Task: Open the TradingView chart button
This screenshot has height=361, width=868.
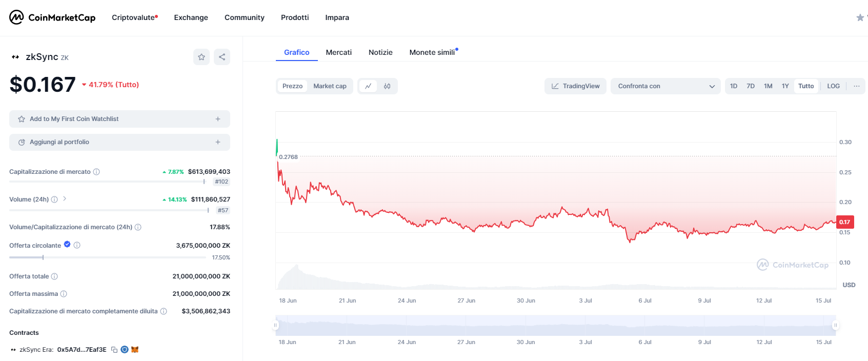Action: point(575,86)
